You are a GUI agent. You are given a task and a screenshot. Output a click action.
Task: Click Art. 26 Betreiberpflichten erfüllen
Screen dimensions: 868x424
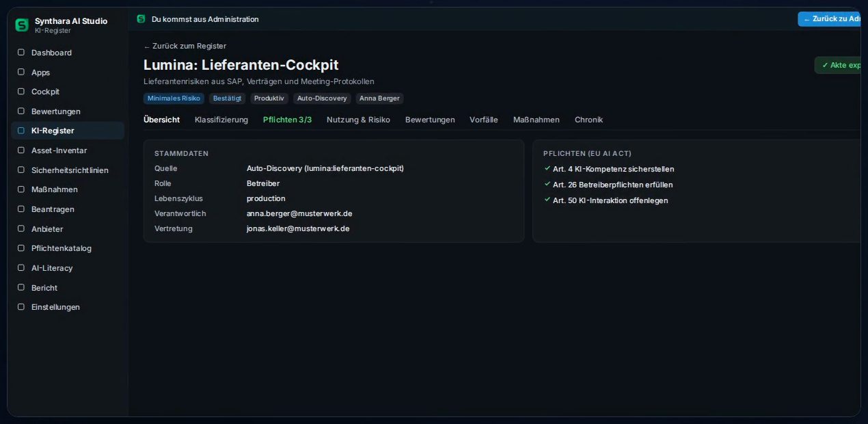coord(612,185)
